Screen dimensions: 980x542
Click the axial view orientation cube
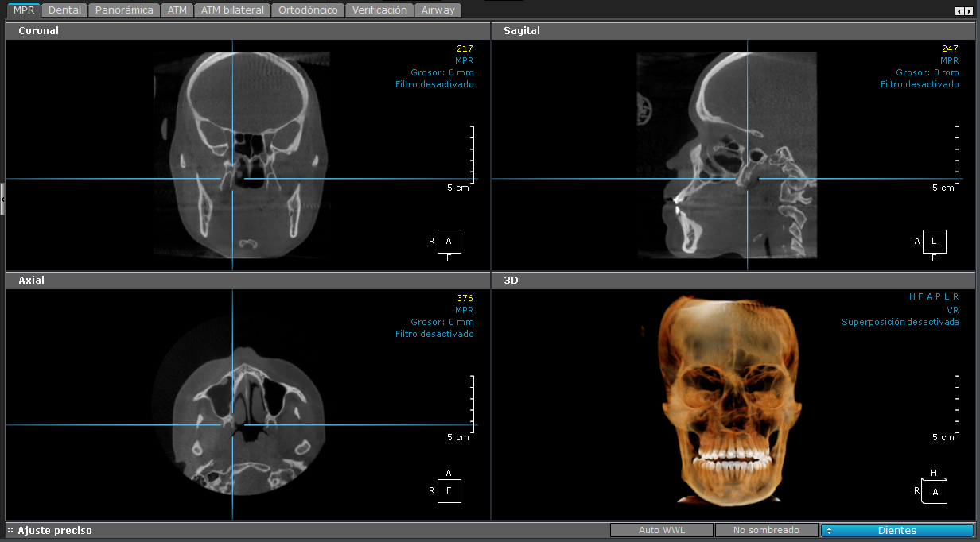point(449,491)
